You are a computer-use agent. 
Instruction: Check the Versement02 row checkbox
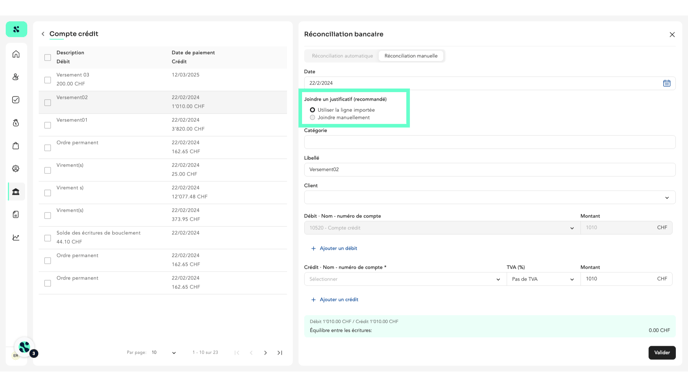pyautogui.click(x=47, y=102)
